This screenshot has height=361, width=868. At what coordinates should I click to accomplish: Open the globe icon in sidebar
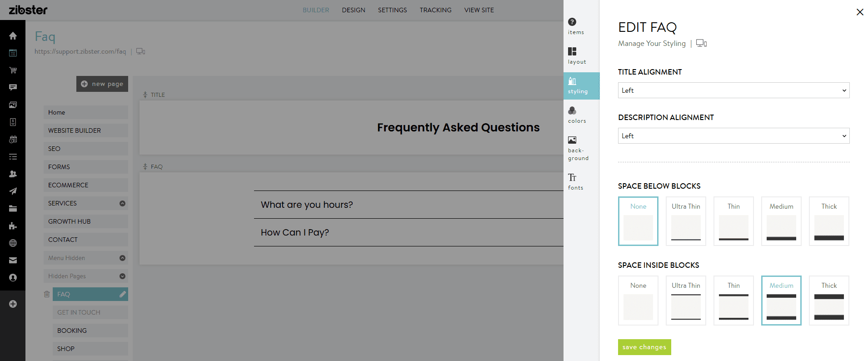click(13, 243)
